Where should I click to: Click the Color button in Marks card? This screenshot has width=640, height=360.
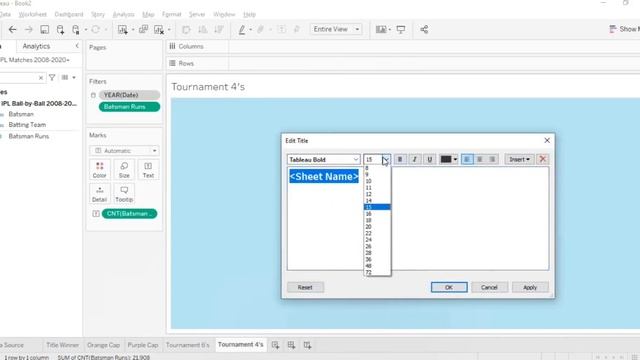pyautogui.click(x=100, y=170)
